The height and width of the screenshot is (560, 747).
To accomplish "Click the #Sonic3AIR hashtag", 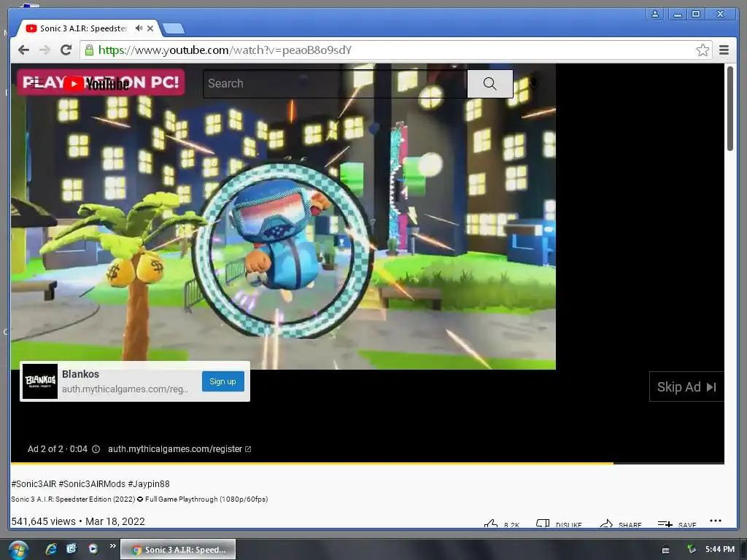I will (x=34, y=484).
